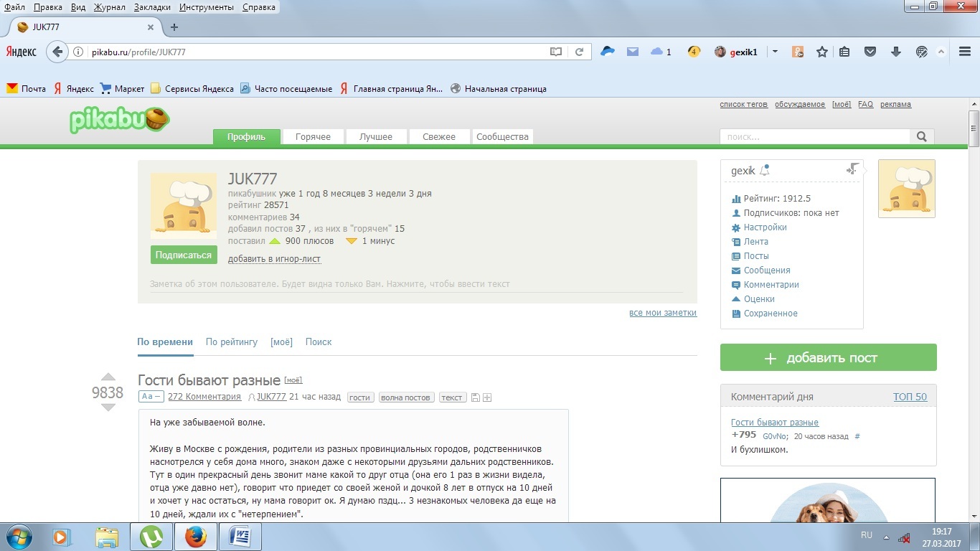Click the note field about this user
Screen dimensions: 980x551
[x=417, y=284]
